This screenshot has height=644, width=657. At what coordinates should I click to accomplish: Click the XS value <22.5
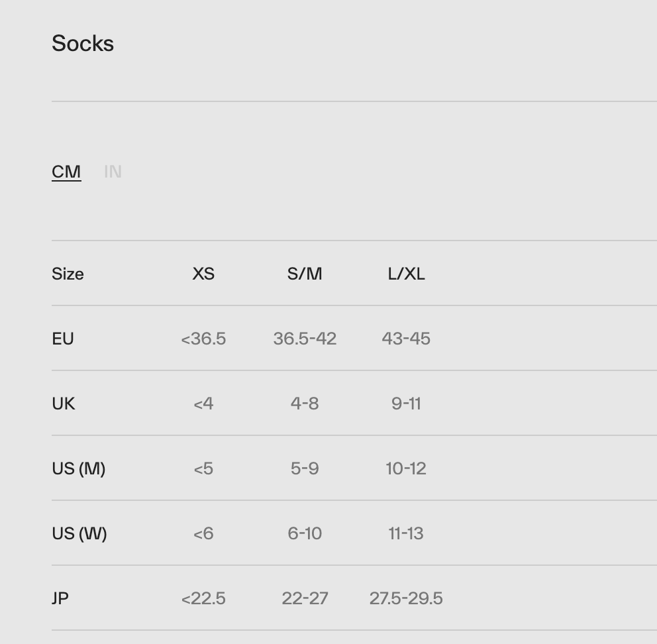pos(203,598)
